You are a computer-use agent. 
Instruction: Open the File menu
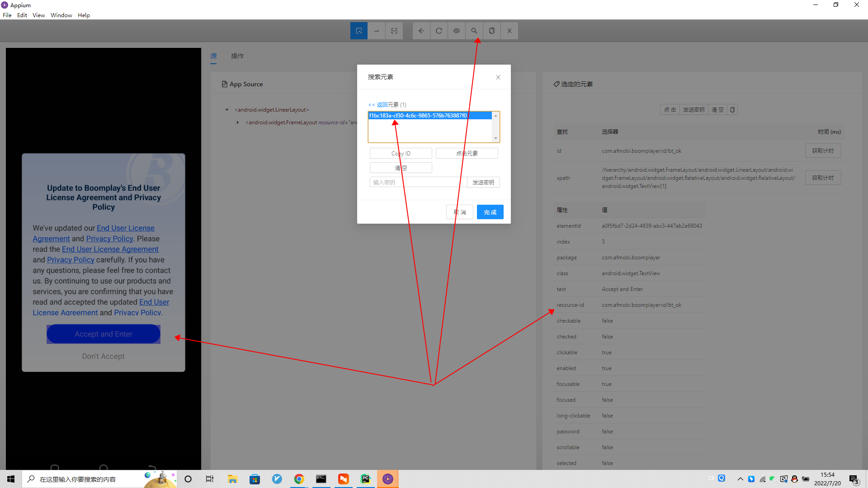[x=7, y=15]
